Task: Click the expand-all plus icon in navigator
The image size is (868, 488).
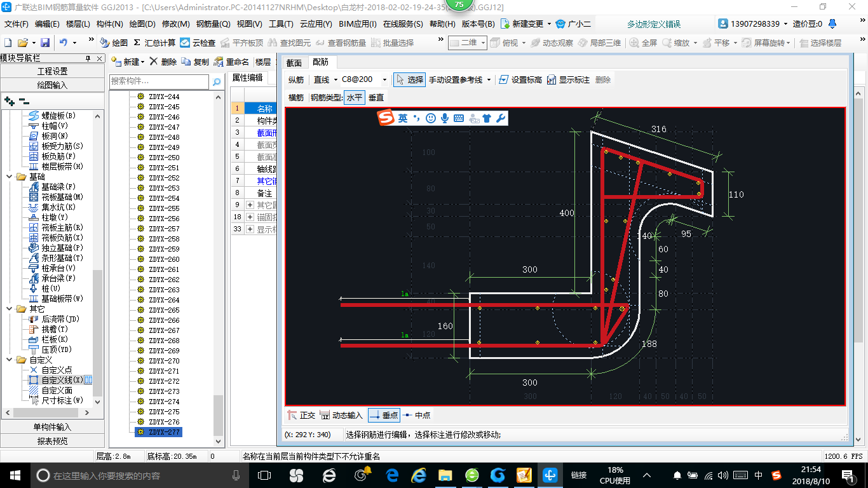Action: pos(10,100)
